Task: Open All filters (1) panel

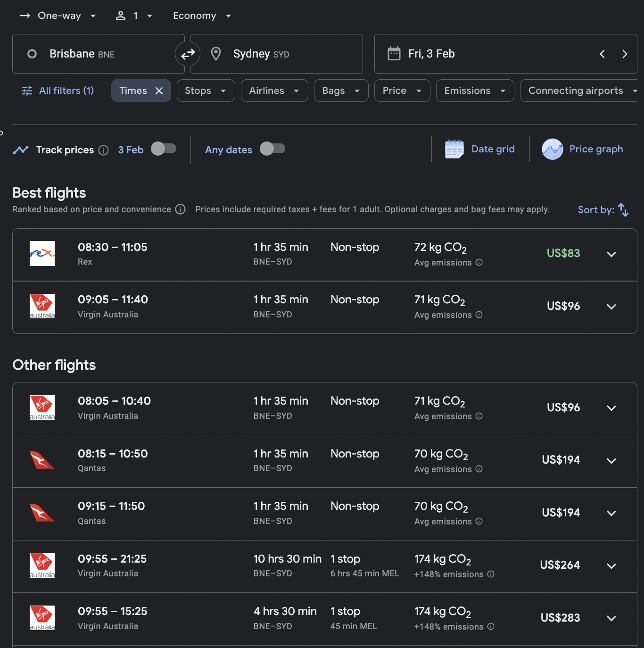Action: pos(58,91)
